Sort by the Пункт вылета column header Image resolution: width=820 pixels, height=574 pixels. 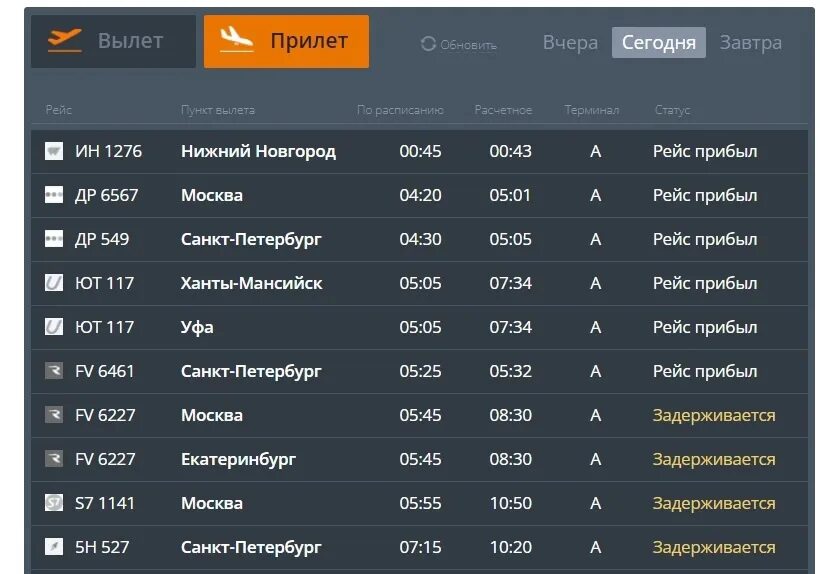(x=218, y=110)
